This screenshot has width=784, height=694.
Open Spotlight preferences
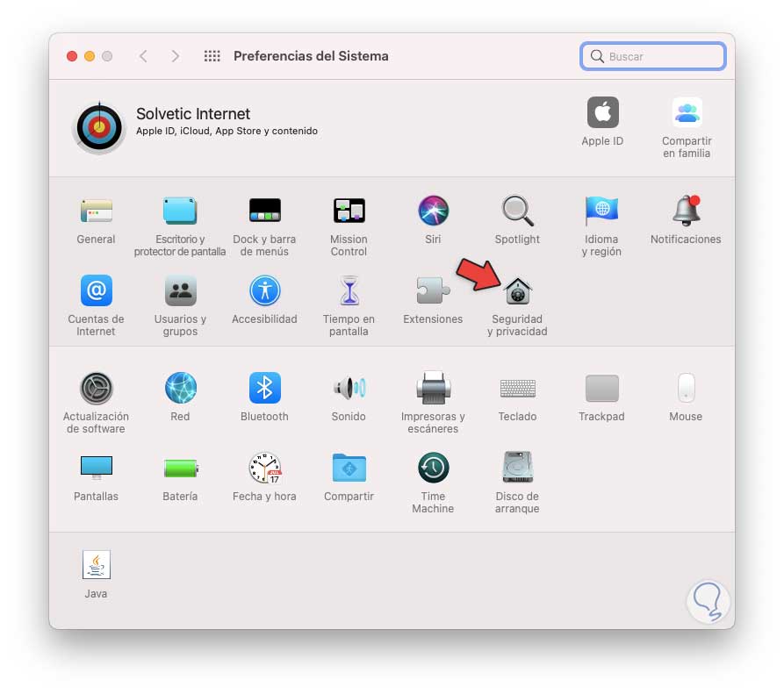pyautogui.click(x=517, y=211)
